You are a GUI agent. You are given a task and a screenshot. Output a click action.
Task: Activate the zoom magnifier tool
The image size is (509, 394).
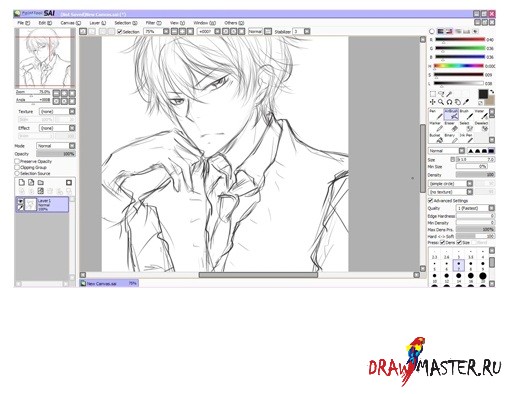pyautogui.click(x=441, y=102)
